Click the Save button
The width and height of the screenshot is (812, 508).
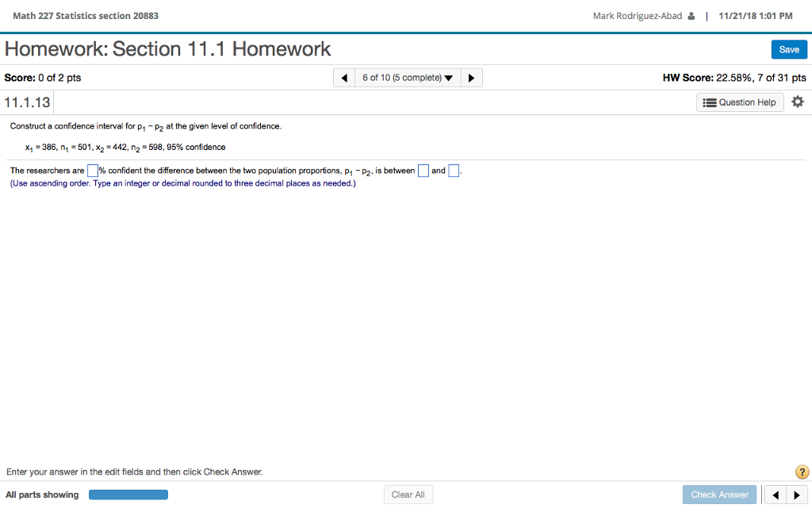pos(789,49)
